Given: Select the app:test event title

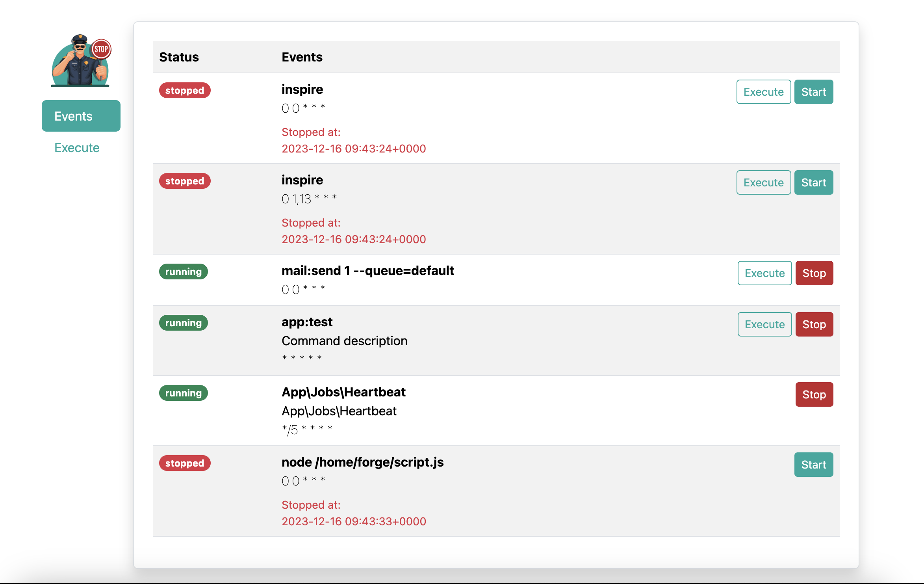Looking at the screenshot, I should 307,322.
